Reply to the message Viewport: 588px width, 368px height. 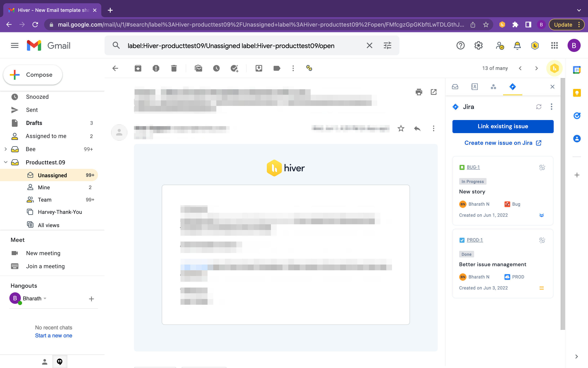417,128
